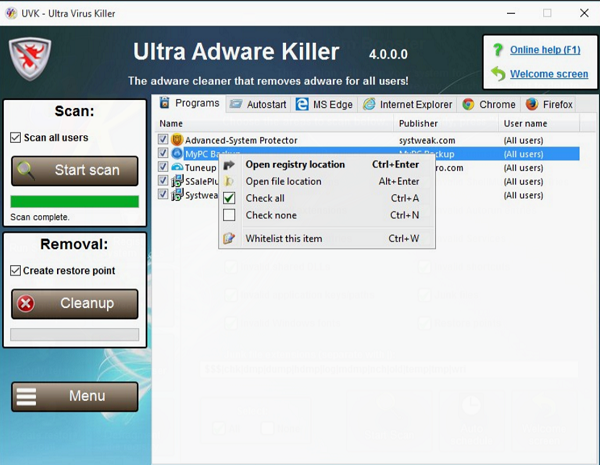Viewport: 600px width, 465px height.
Task: Click the Advanced-System Protector shield icon
Action: tap(177, 140)
